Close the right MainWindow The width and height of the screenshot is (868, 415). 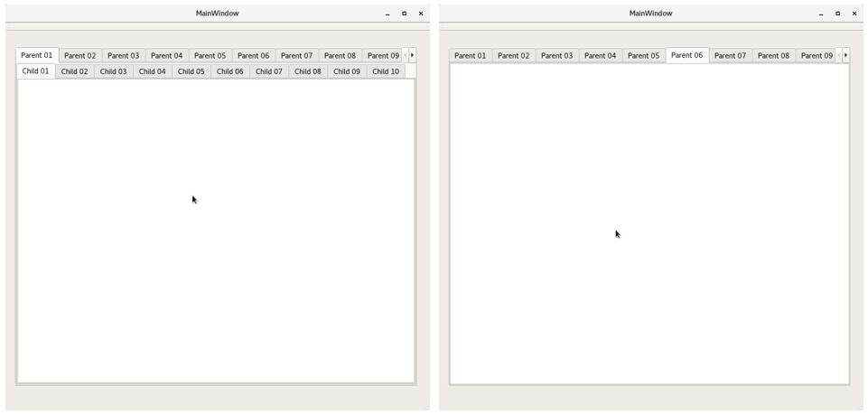pos(854,14)
